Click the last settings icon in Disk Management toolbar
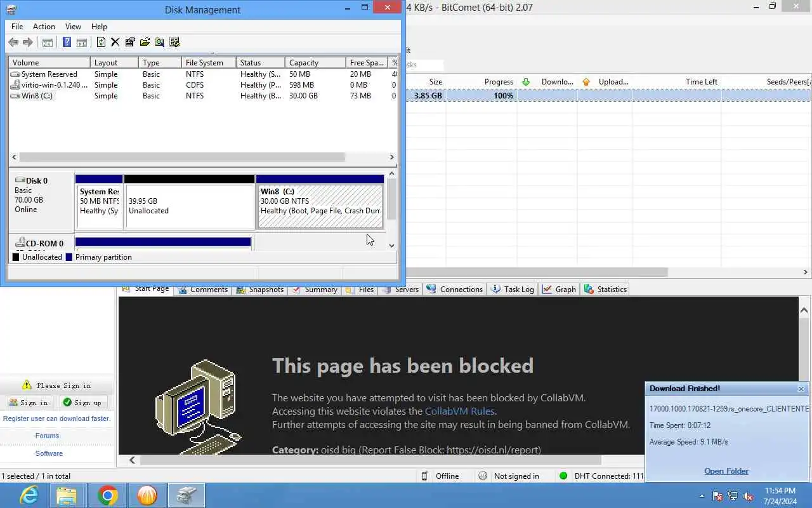Viewport: 812px width, 508px height. pos(174,43)
